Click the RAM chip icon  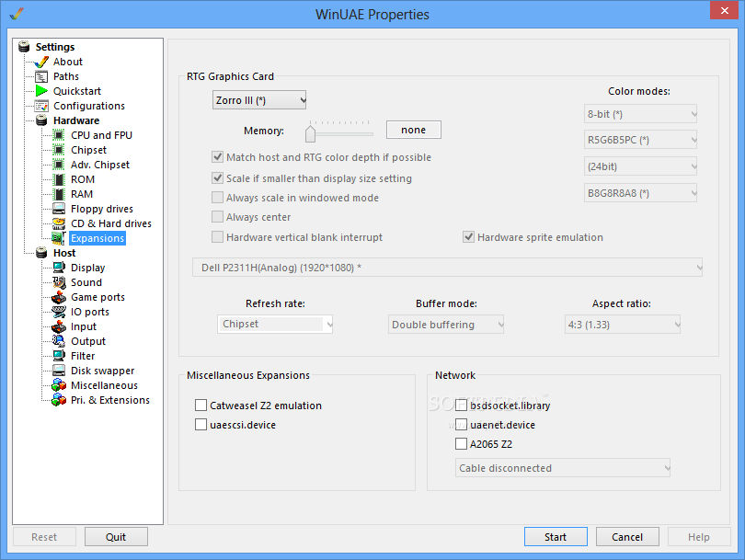[59, 194]
